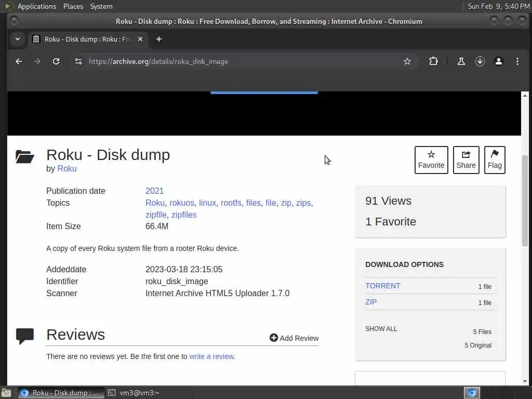Download the TORRENT option
Screen dimensions: 532x399
383,286
